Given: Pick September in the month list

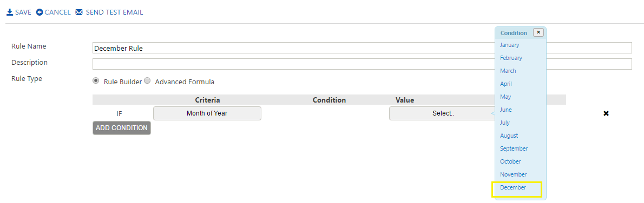Looking at the screenshot, I should coord(514,148).
